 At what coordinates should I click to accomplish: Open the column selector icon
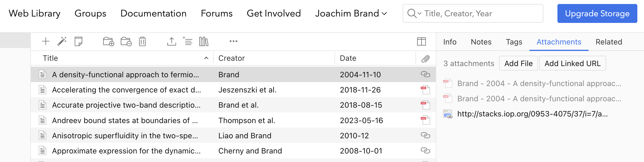(421, 41)
